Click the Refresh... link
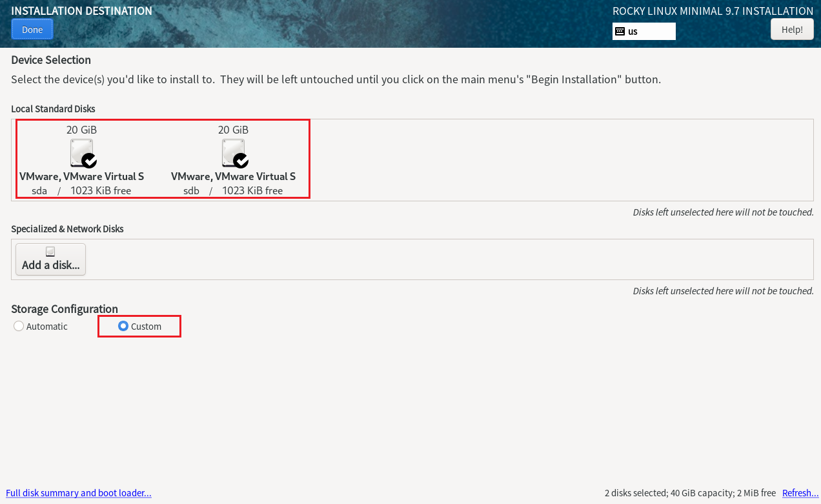The width and height of the screenshot is (821, 504). point(800,493)
